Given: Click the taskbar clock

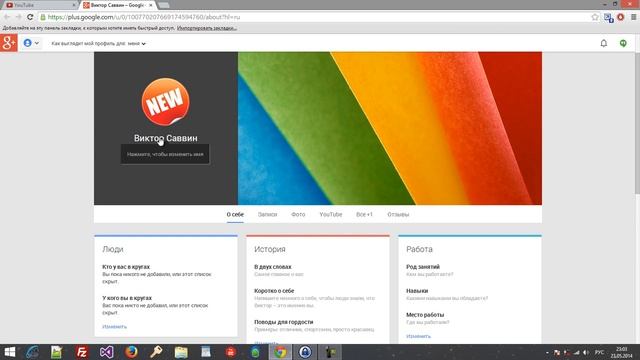Looking at the screenshot, I should click(622, 352).
